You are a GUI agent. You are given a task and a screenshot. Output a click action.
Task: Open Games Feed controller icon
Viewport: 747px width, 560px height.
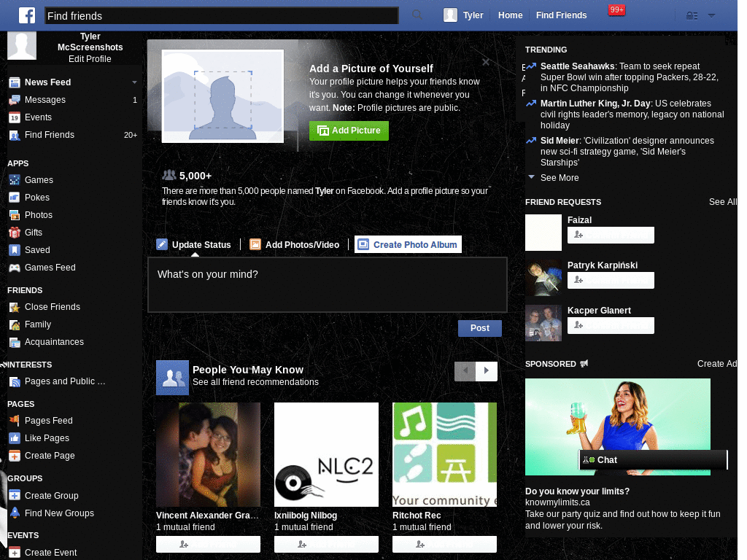pos(14,268)
